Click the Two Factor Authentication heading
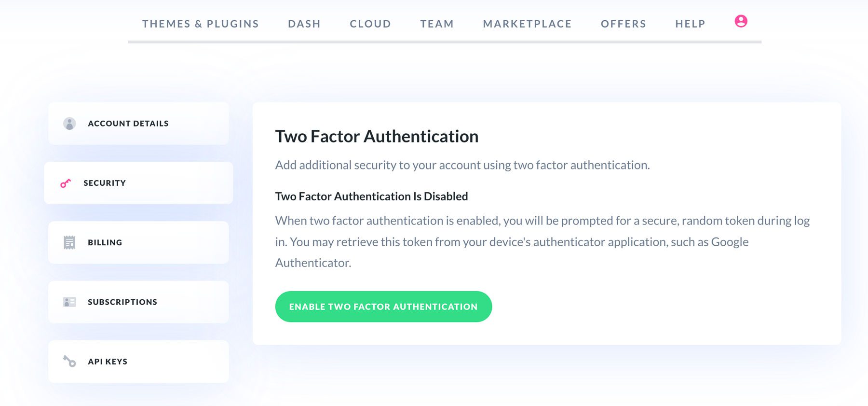This screenshot has height=406, width=868. (377, 136)
